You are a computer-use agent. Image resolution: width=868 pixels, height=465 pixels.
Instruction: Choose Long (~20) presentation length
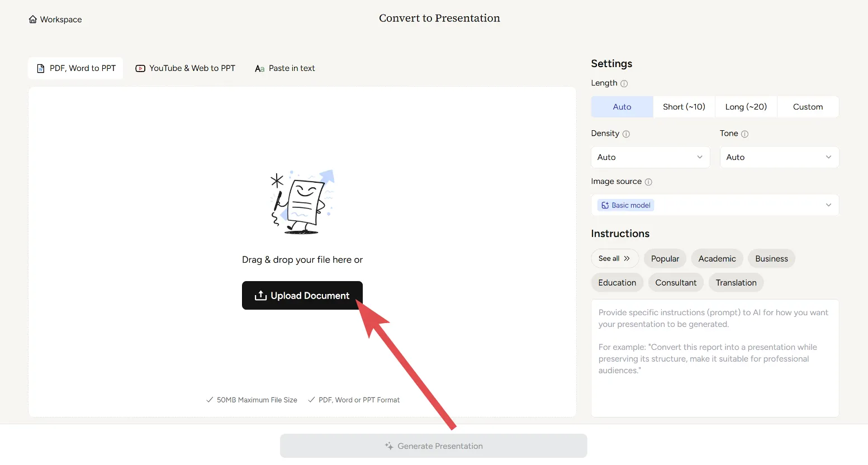[746, 107]
